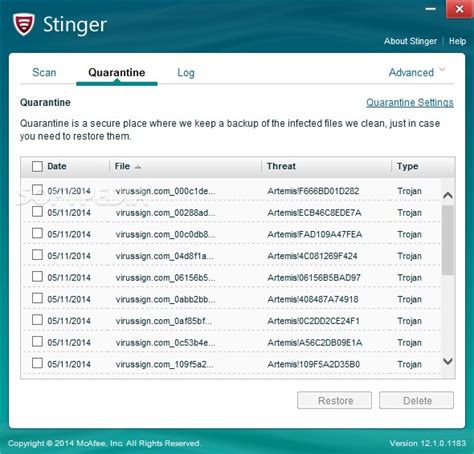Expand the Advanced dropdown menu
This screenshot has height=454, width=474.
(417, 72)
